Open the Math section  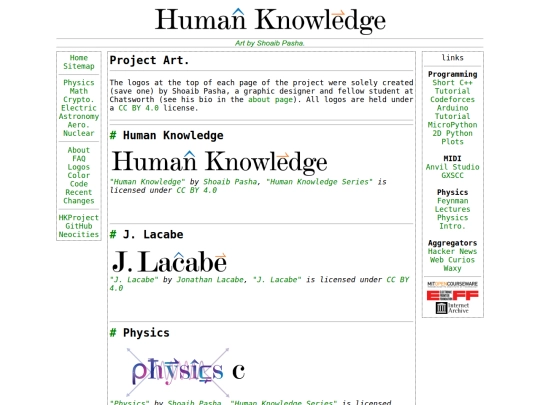point(79,91)
